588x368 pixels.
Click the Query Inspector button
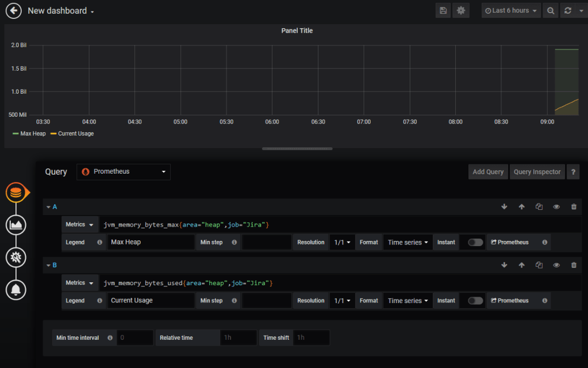[x=537, y=172]
